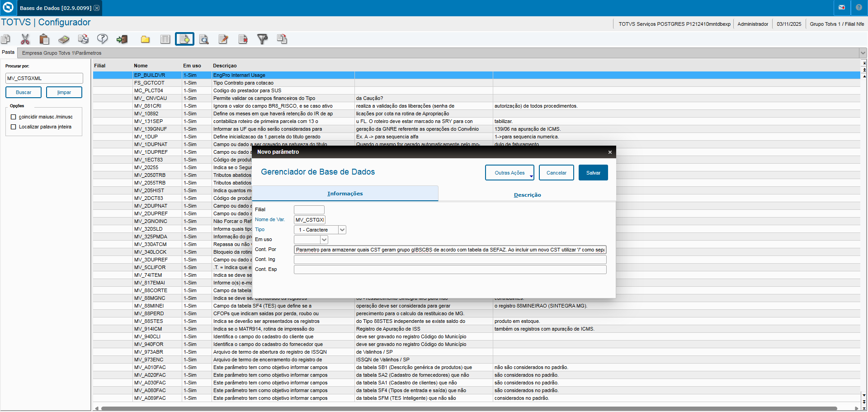This screenshot has height=412, width=868.
Task: Click the question mark help icon in header
Action: [x=859, y=8]
